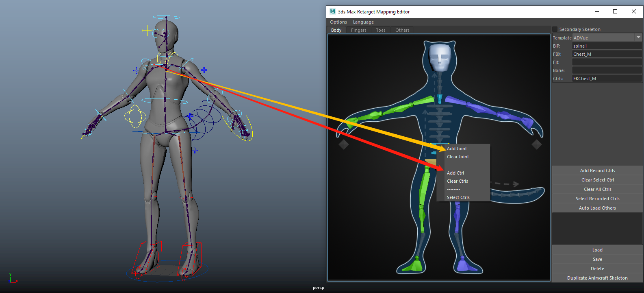Choose Select Ctrls from context menu
The image size is (644, 293).
point(458,197)
